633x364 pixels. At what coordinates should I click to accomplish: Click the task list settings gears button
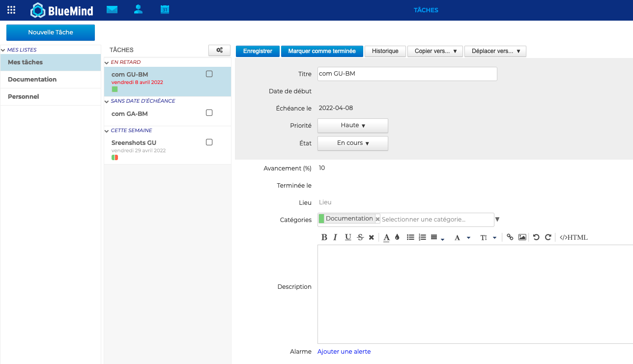pos(219,50)
